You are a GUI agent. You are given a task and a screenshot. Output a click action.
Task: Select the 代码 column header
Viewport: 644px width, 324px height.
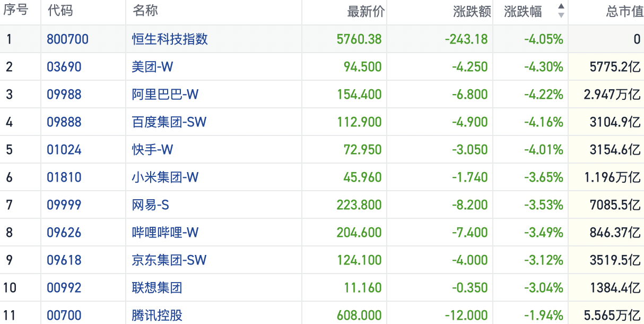click(60, 11)
